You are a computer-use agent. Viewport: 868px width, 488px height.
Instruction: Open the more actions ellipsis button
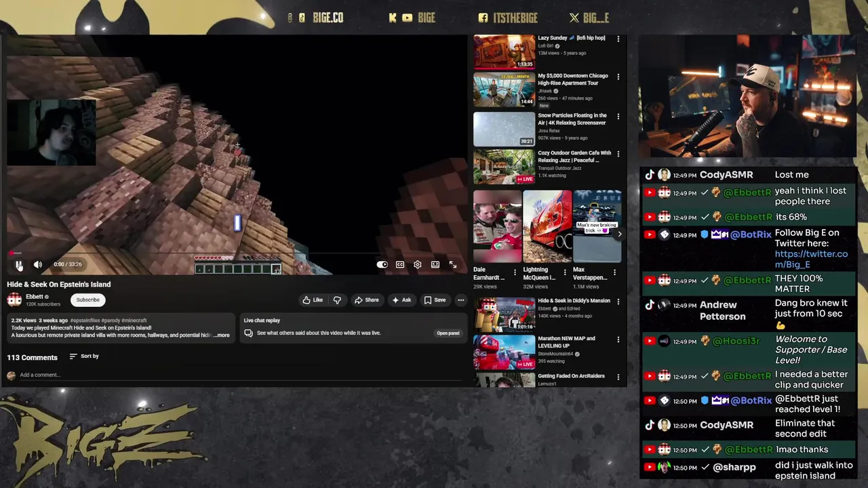[x=460, y=300]
